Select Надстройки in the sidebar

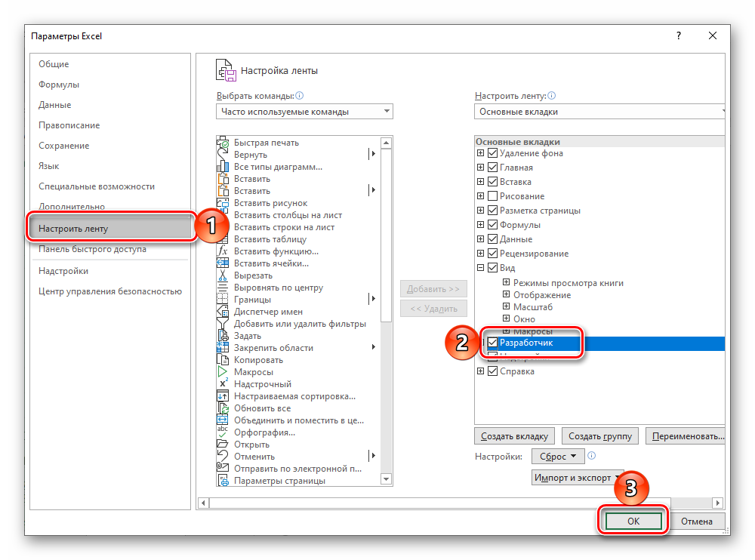pyautogui.click(x=109, y=271)
